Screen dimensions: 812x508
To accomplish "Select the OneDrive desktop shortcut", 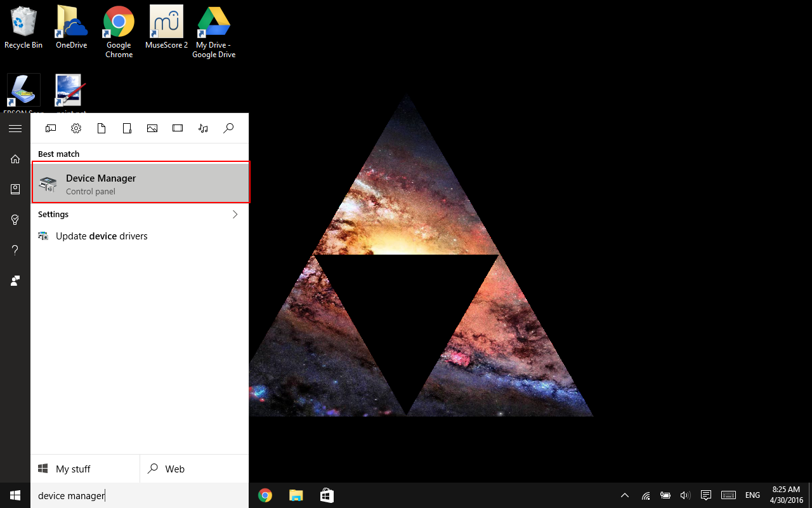I will pos(71,28).
